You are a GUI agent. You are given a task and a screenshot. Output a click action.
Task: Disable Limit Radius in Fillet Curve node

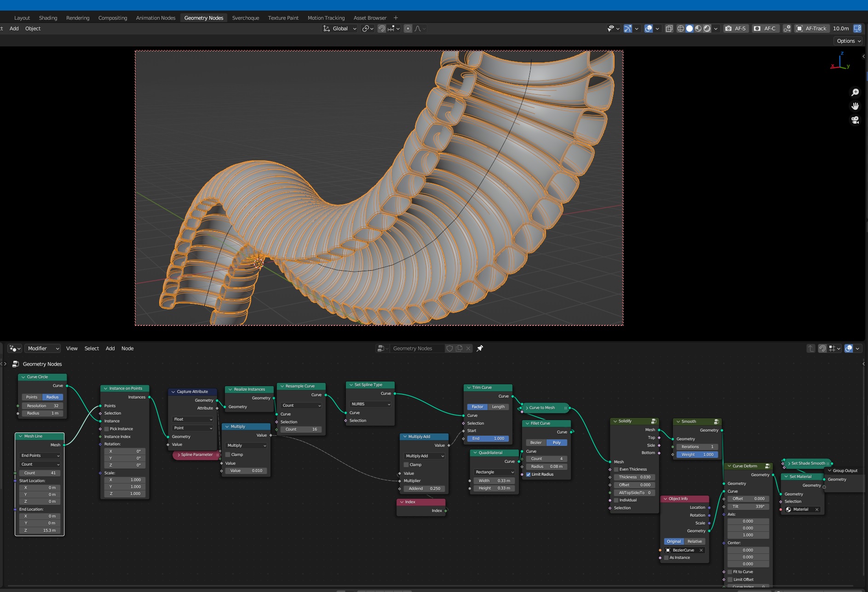pyautogui.click(x=529, y=474)
